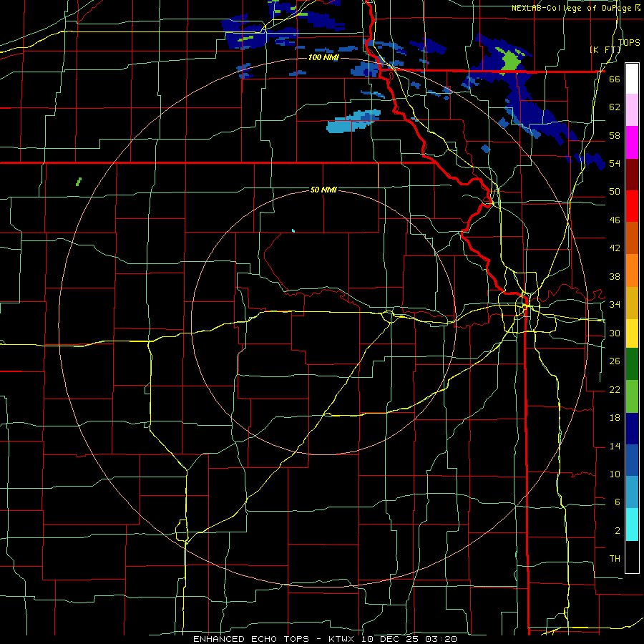Click the "38" scale label
This screenshot has width=644, height=644.
[x=615, y=276]
